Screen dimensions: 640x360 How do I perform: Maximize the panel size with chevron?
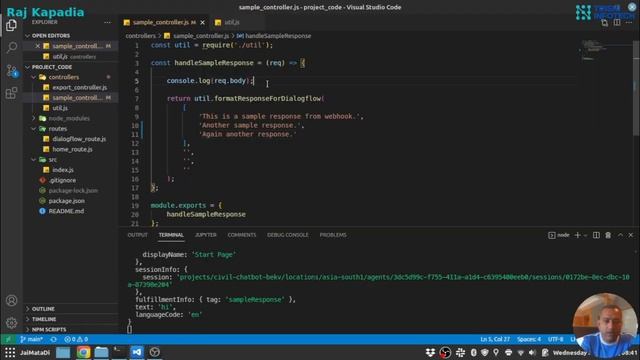point(620,235)
